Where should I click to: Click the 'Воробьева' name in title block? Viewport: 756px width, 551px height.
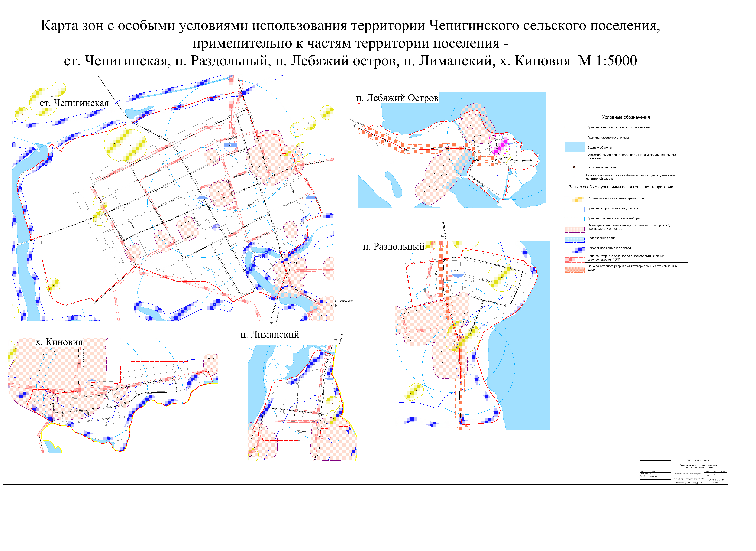click(x=653, y=476)
